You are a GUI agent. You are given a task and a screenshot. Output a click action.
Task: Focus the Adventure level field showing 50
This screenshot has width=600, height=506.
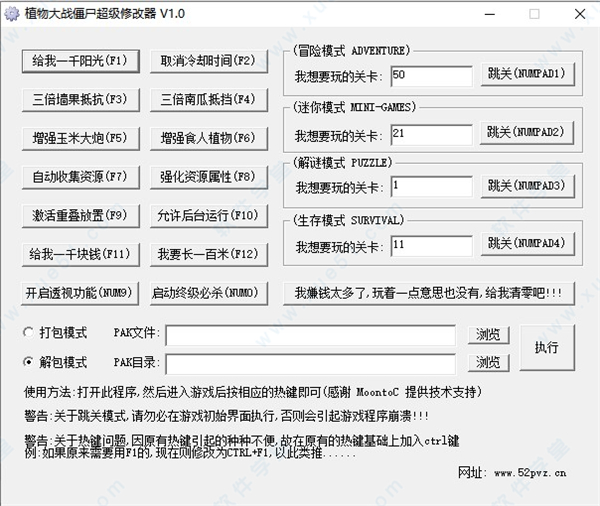[431, 76]
